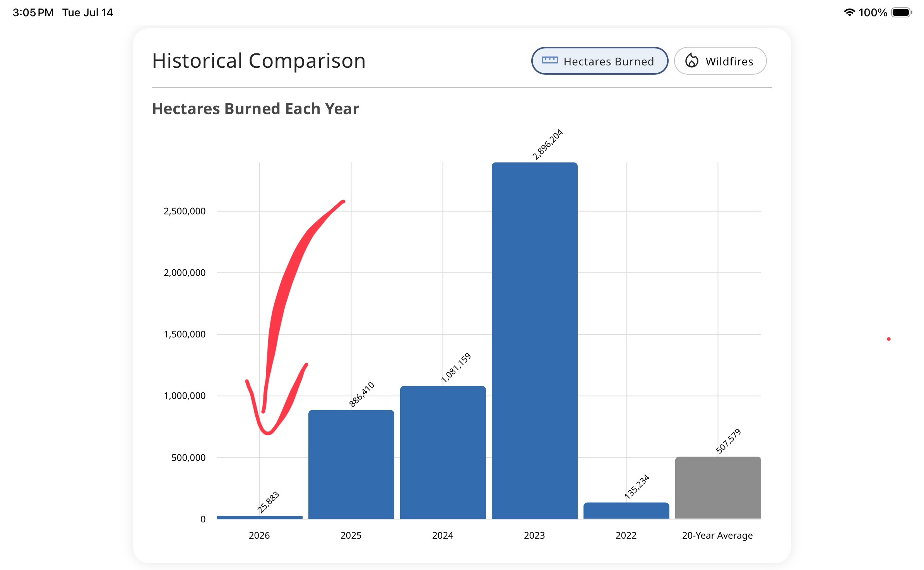Click the Hectares Burned Each Year subtitle

pos(255,109)
